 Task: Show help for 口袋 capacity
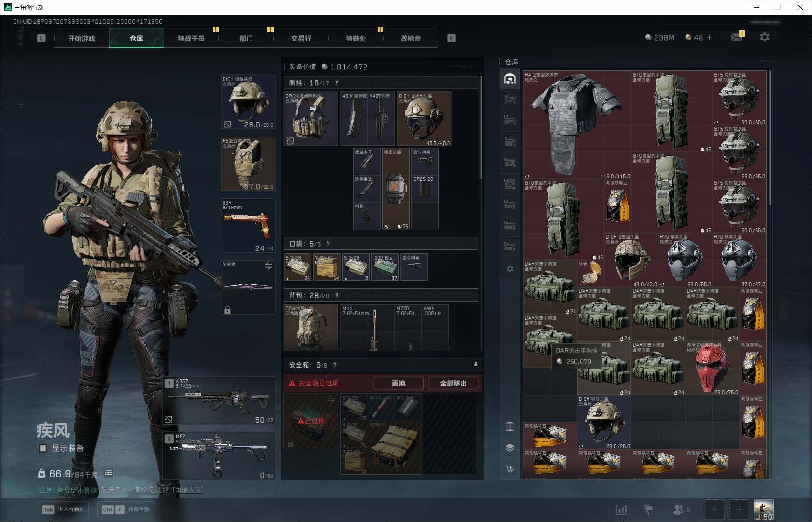328,244
